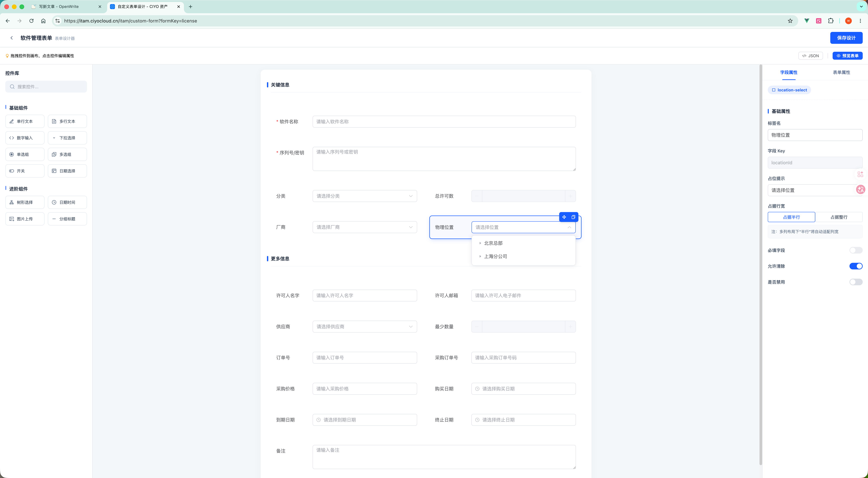The image size is (868, 478).
Task: Select the 开关 control
Action: (25, 171)
